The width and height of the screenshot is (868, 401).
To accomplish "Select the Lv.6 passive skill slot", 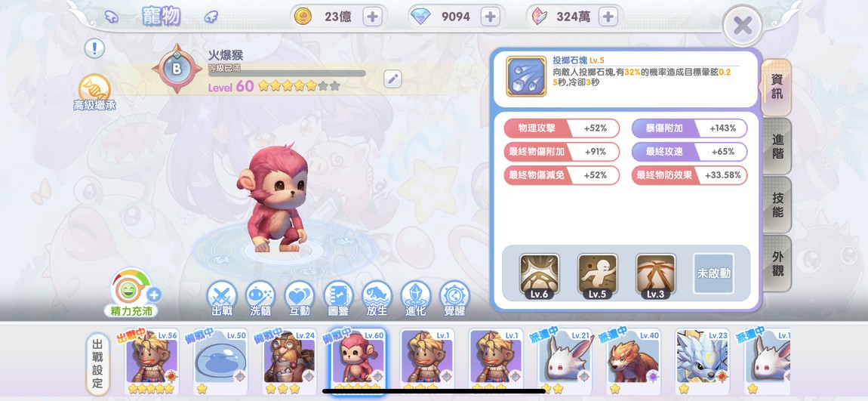I will (539, 276).
